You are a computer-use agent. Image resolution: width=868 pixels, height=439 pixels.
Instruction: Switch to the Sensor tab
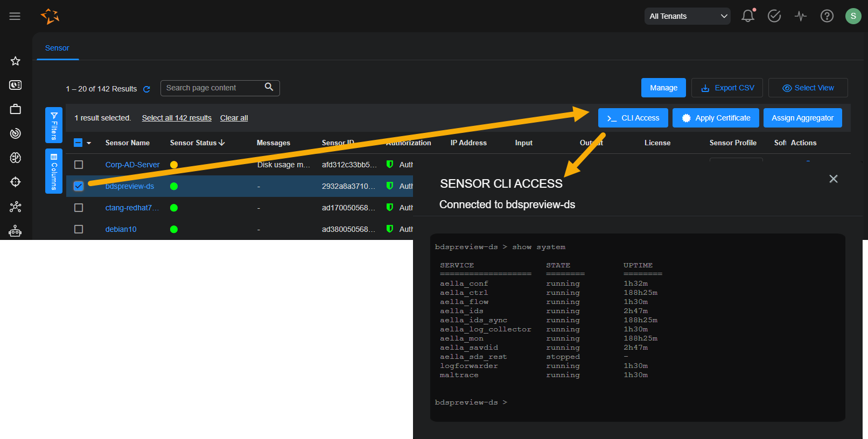point(57,48)
